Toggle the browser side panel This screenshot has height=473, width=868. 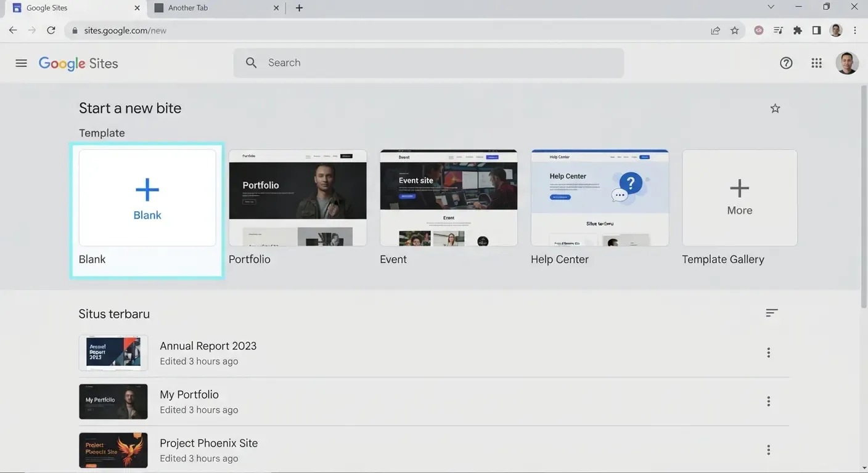[816, 30]
